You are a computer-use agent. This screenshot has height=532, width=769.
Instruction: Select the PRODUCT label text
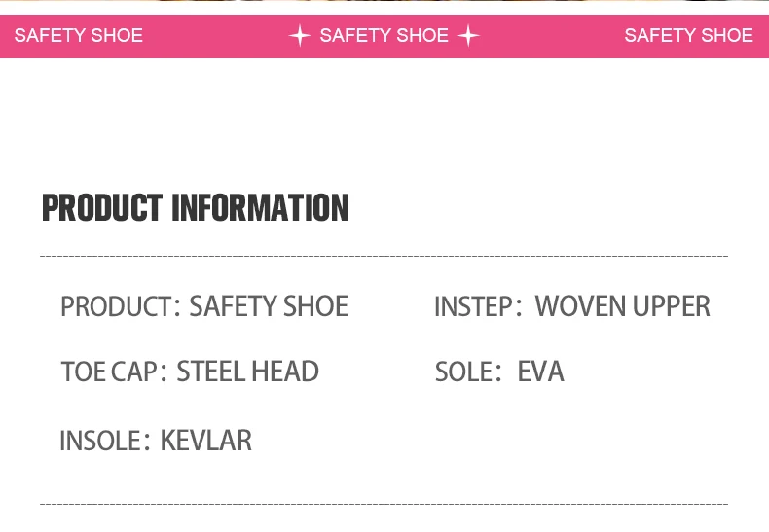click(x=115, y=306)
